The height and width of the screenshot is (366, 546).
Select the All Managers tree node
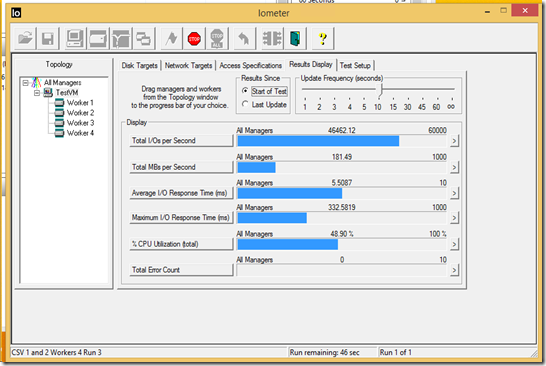pyautogui.click(x=62, y=83)
